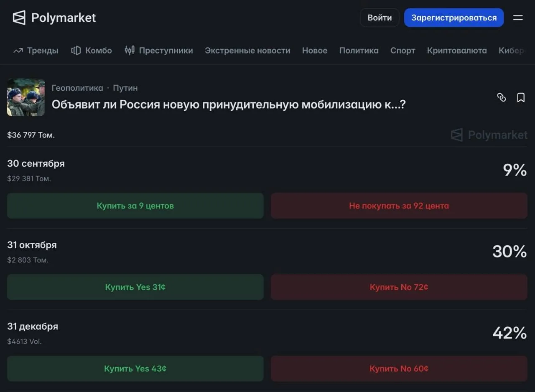Open the Комбо tab

99,51
